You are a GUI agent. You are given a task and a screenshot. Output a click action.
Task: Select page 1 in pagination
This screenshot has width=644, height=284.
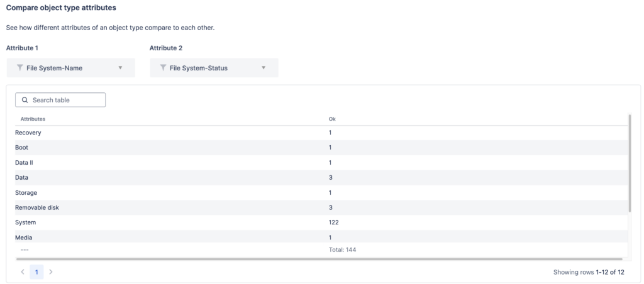click(x=37, y=272)
